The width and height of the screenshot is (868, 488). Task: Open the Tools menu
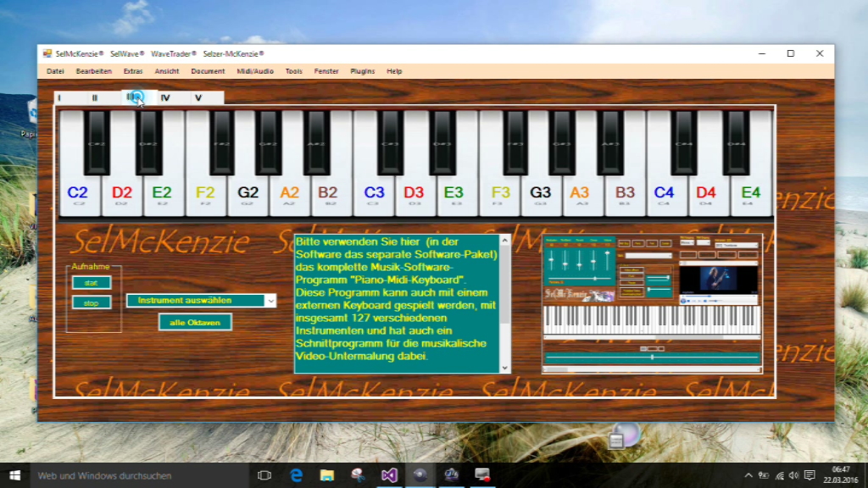tap(294, 71)
